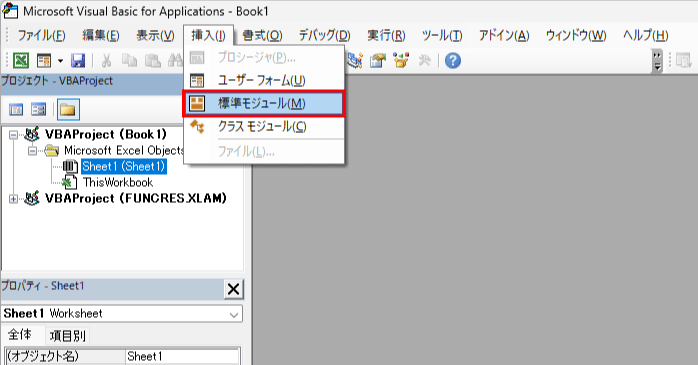Collapse the Microsoft Excel Objects folder node
This screenshot has width=698, height=365.
(x=32, y=151)
